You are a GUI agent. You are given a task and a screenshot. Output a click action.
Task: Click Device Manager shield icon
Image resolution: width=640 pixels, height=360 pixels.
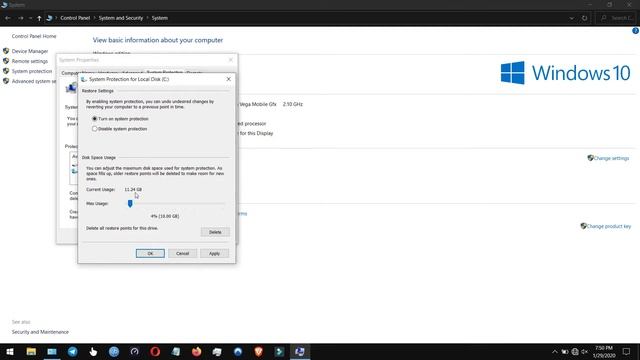click(x=6, y=51)
